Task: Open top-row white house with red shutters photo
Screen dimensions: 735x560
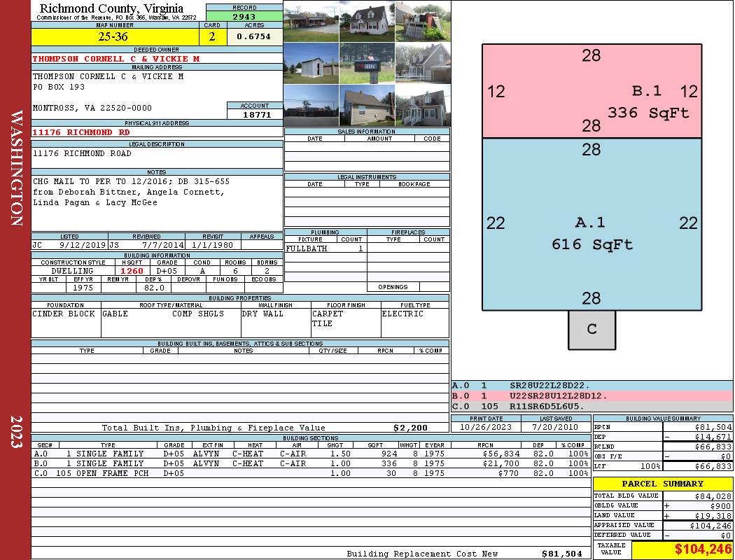Action: coord(367,22)
